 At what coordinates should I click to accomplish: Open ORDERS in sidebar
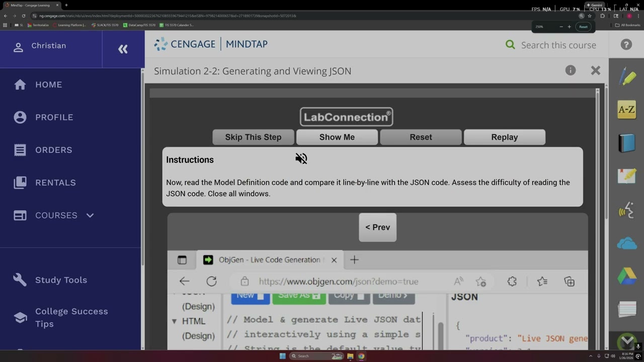point(54,150)
